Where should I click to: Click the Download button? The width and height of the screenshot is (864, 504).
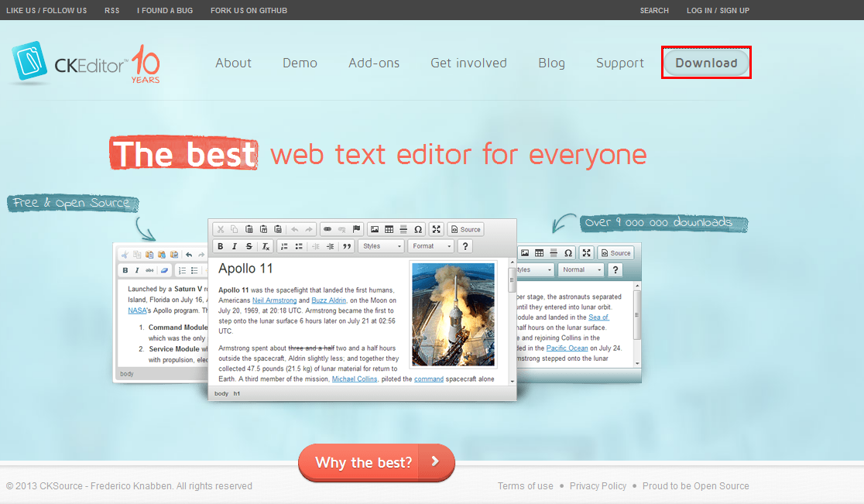pos(706,63)
